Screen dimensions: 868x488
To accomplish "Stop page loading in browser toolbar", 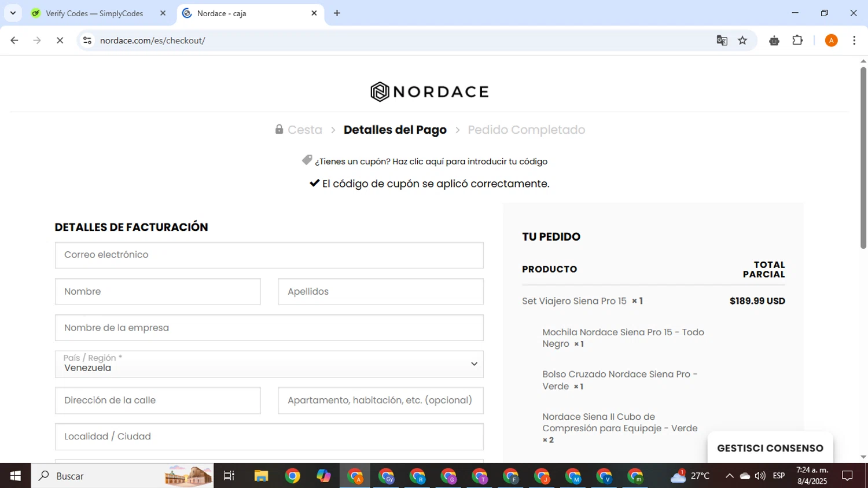I will coord(60,41).
